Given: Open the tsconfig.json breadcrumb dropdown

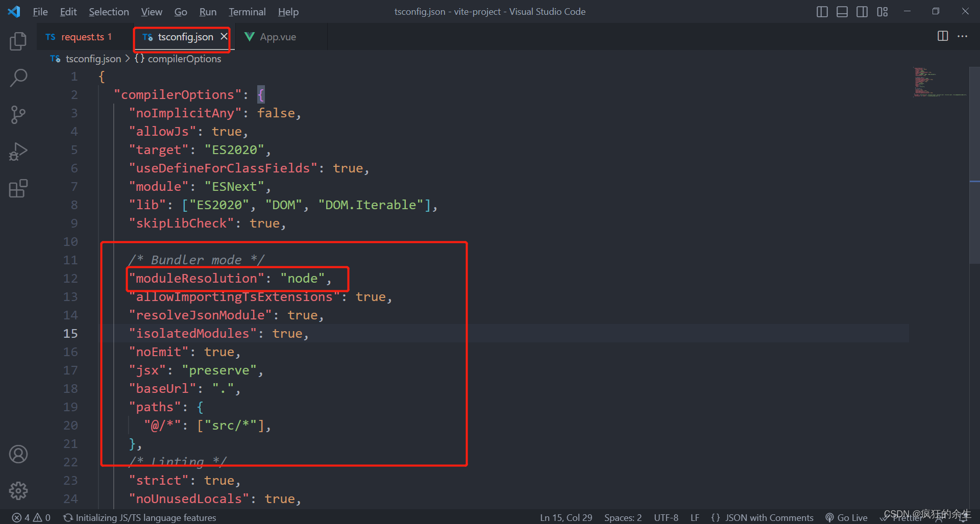Looking at the screenshot, I should tap(92, 59).
